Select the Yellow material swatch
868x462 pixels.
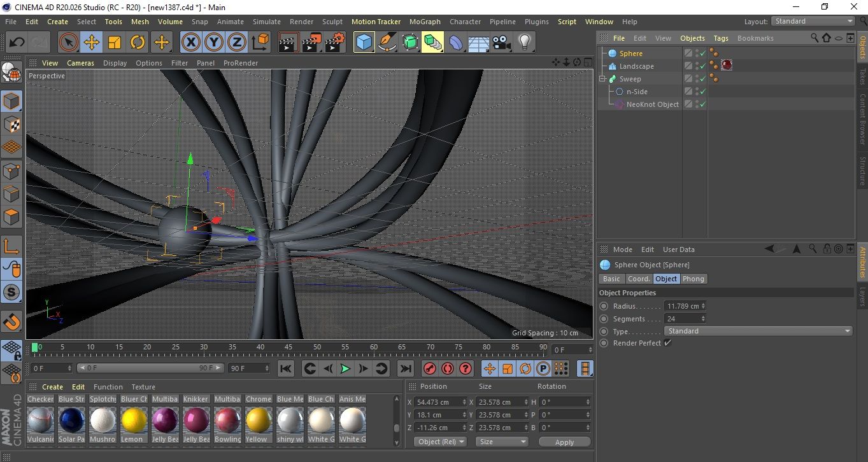[x=259, y=420]
